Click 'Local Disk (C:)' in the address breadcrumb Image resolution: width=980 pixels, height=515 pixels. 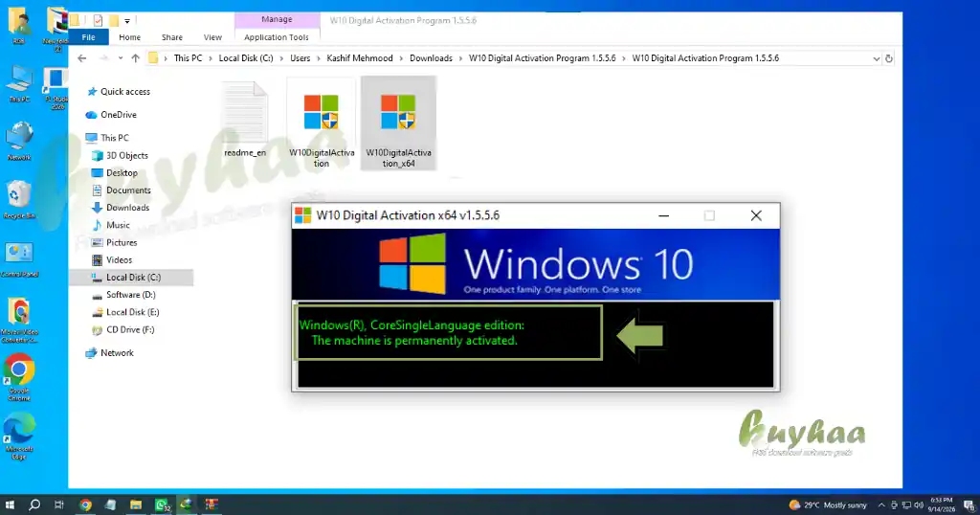(x=246, y=58)
